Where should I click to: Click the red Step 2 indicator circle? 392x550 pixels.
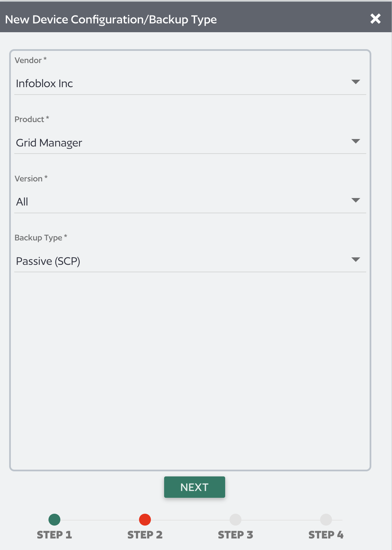point(145,519)
